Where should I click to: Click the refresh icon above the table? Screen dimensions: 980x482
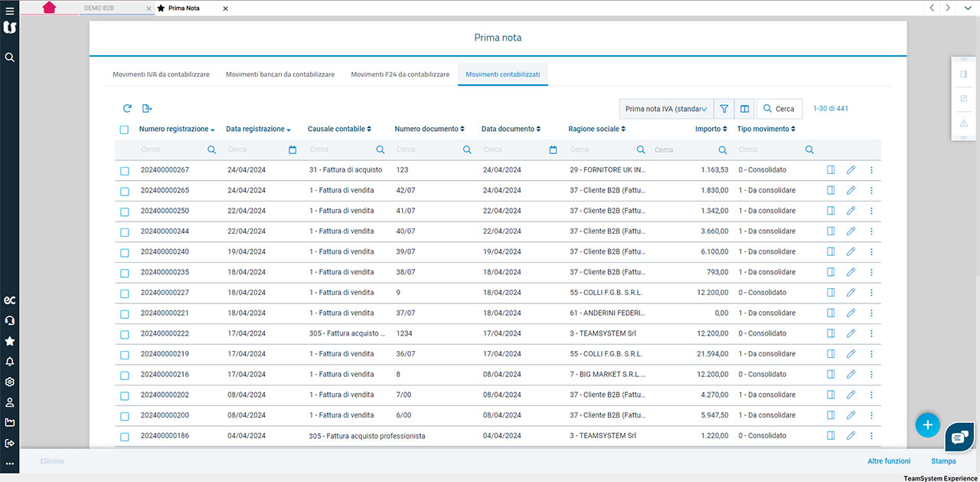(x=127, y=109)
